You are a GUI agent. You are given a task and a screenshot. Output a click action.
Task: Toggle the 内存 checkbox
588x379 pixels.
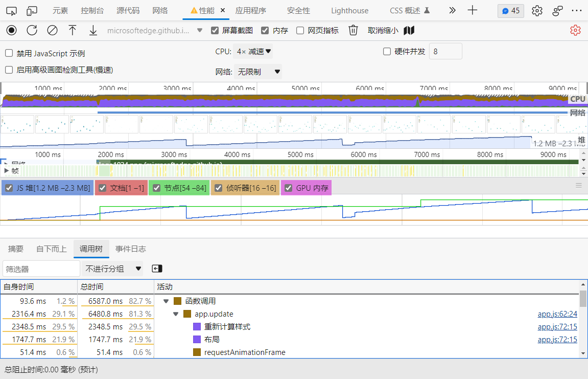click(265, 30)
